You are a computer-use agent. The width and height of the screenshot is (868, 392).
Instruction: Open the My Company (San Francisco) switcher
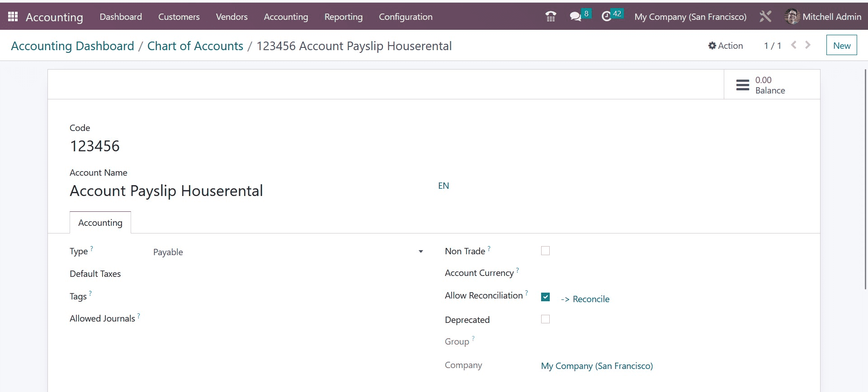690,17
